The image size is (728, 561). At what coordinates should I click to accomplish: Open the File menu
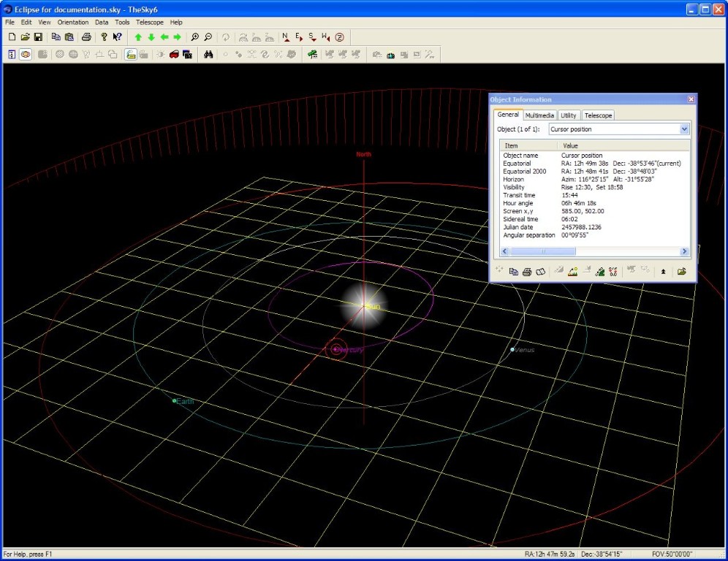point(10,22)
